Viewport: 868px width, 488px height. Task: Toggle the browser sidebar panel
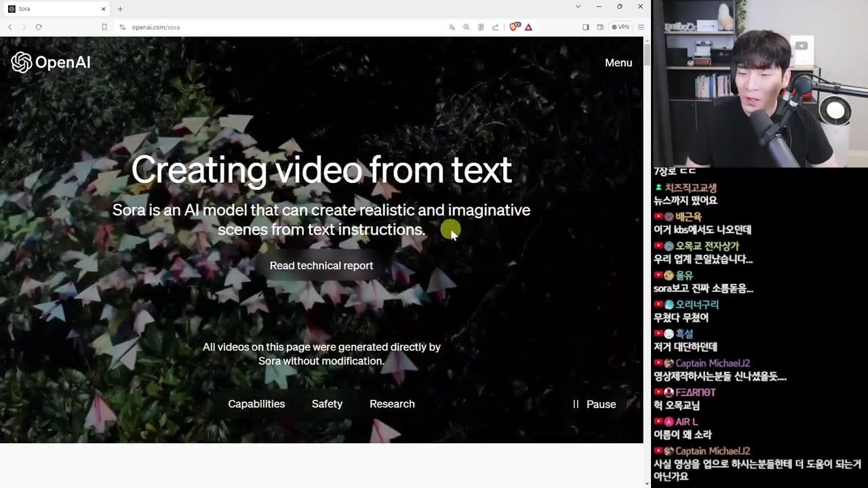[x=585, y=27]
